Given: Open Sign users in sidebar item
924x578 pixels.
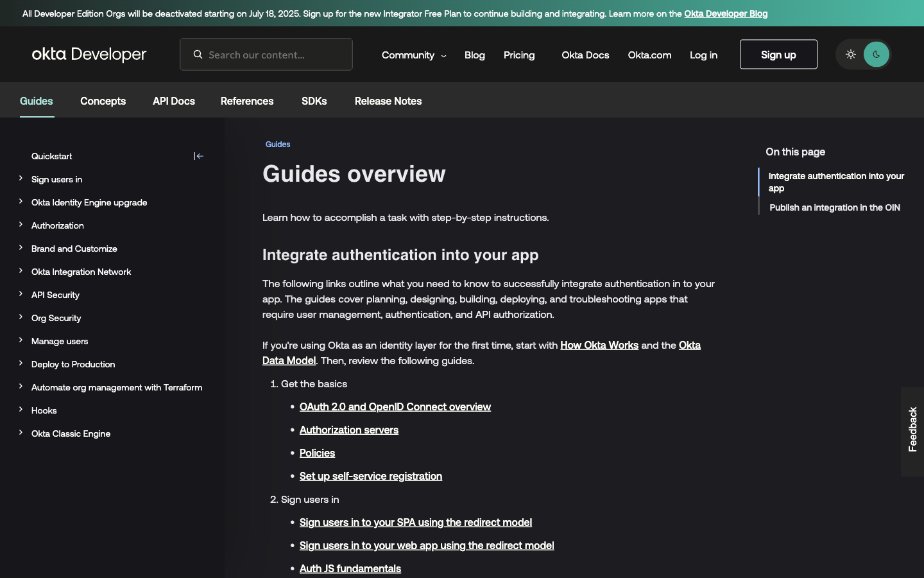Looking at the screenshot, I should pyautogui.click(x=57, y=179).
